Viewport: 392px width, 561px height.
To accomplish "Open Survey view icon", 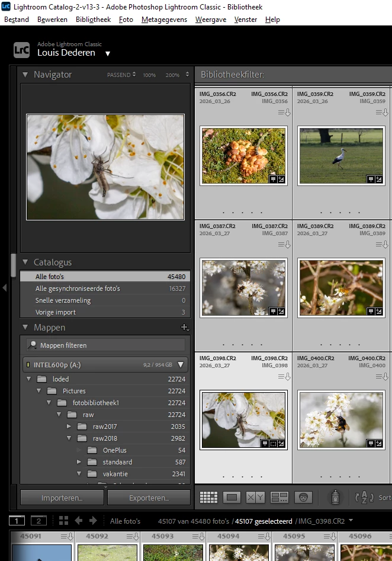I will point(279,497).
